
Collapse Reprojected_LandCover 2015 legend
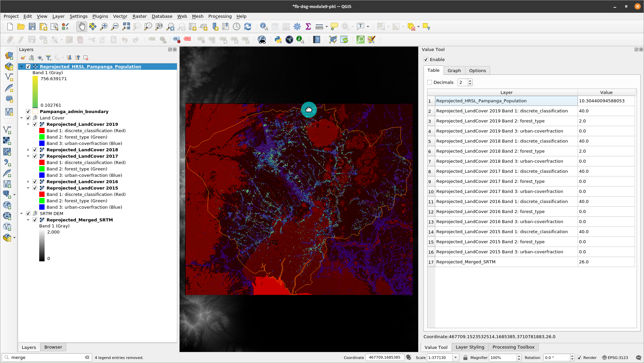coord(28,188)
